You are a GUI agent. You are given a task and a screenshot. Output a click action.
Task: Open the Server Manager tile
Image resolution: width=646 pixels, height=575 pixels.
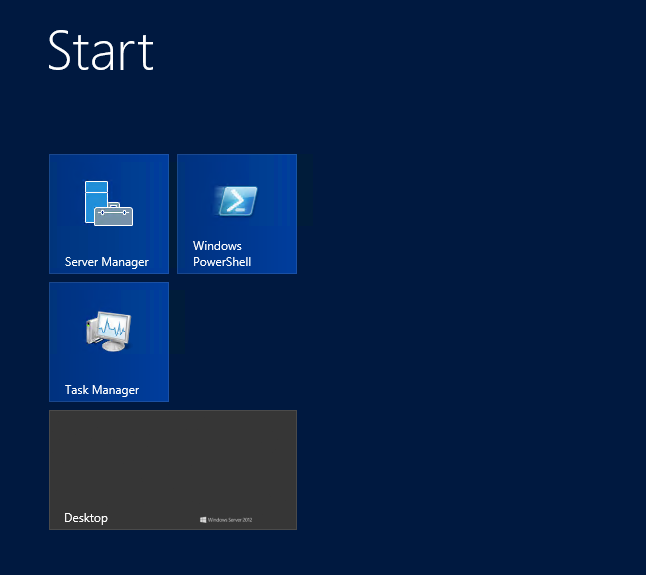(109, 214)
